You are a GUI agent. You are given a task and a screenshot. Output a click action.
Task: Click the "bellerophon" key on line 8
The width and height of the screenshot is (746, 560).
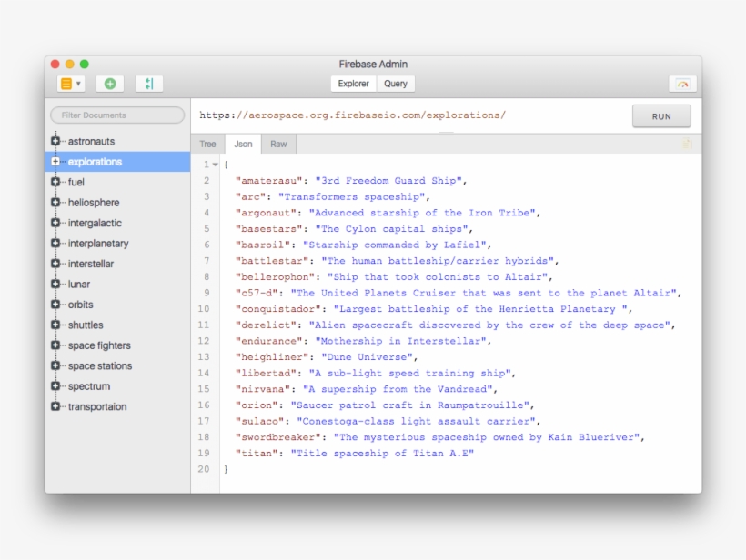click(x=275, y=277)
